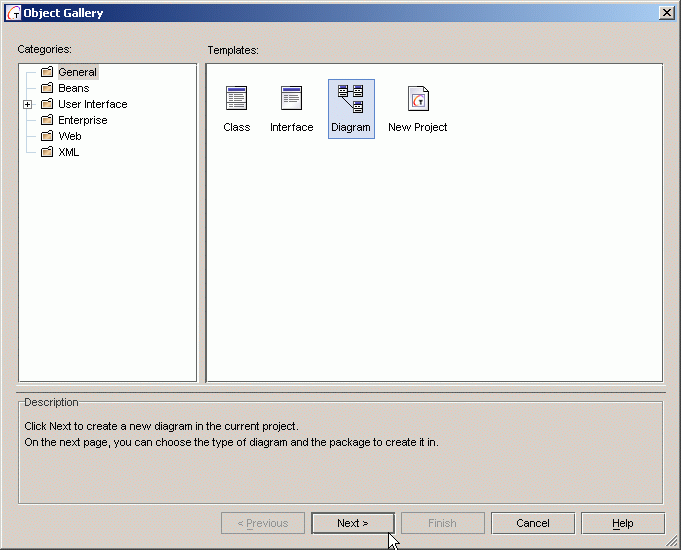Select the Enterprise category label
This screenshot has width=681, height=550.
82,120
